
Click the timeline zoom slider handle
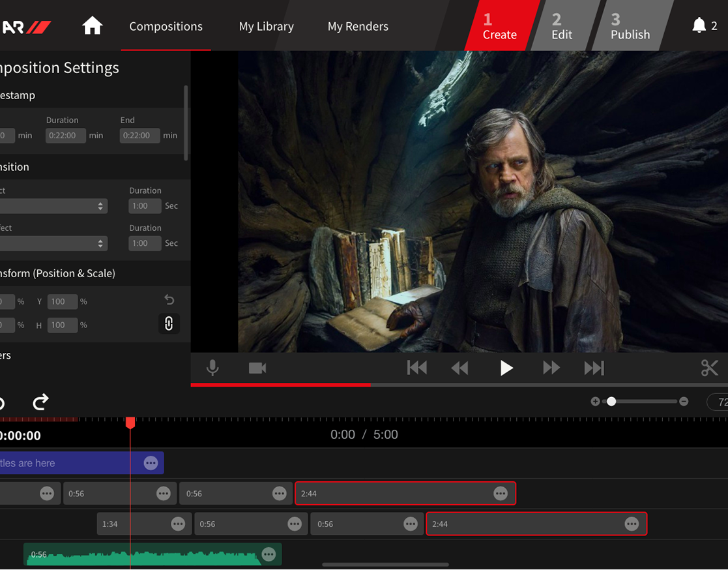611,401
